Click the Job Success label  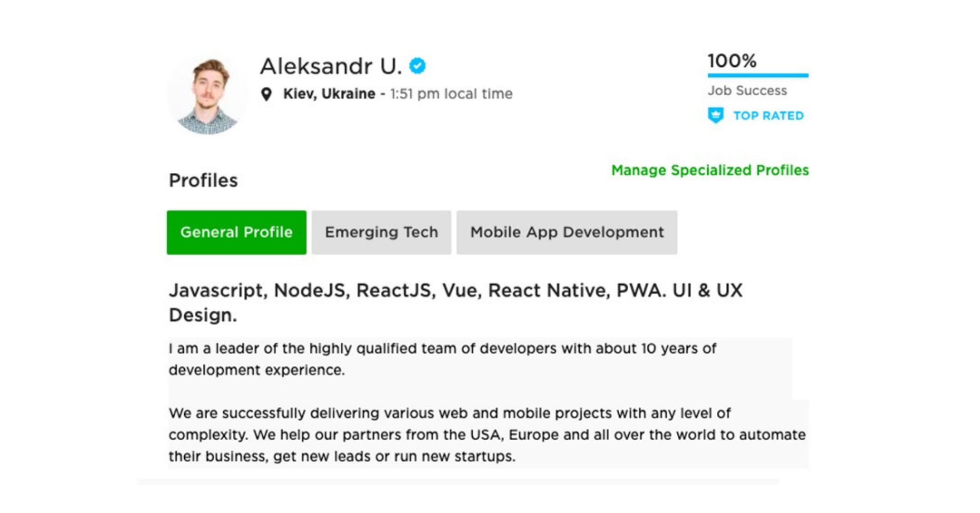[x=748, y=91]
